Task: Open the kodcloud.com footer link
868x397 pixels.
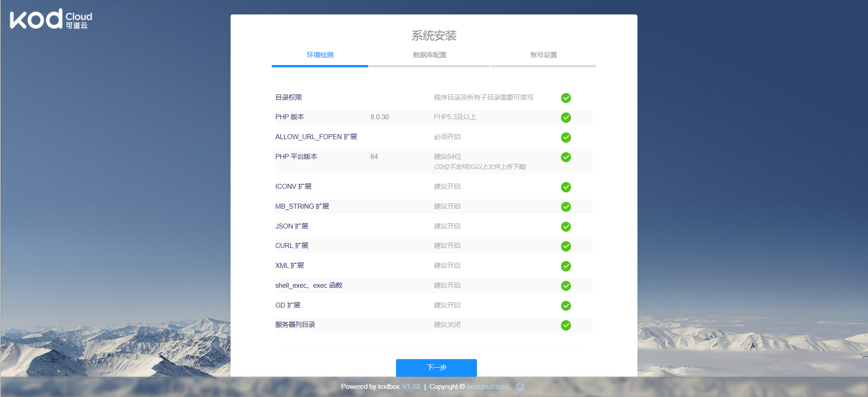Action: pos(488,387)
